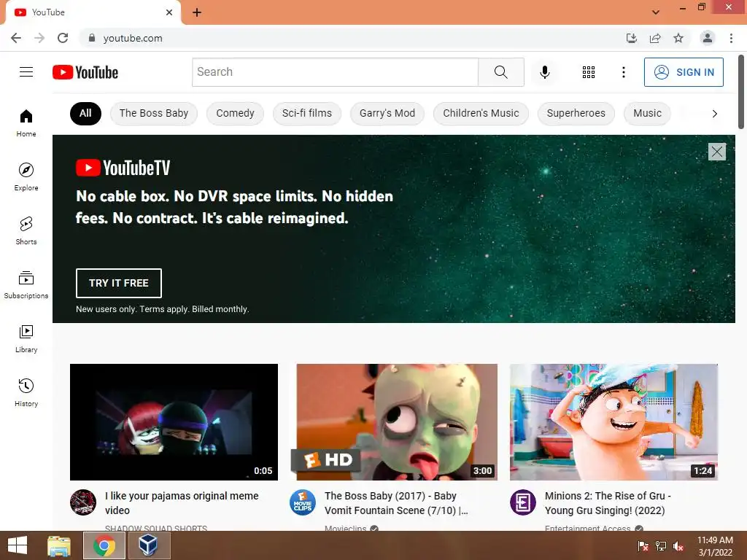Select the All chip
Screen dimensions: 747x560
pos(85,113)
